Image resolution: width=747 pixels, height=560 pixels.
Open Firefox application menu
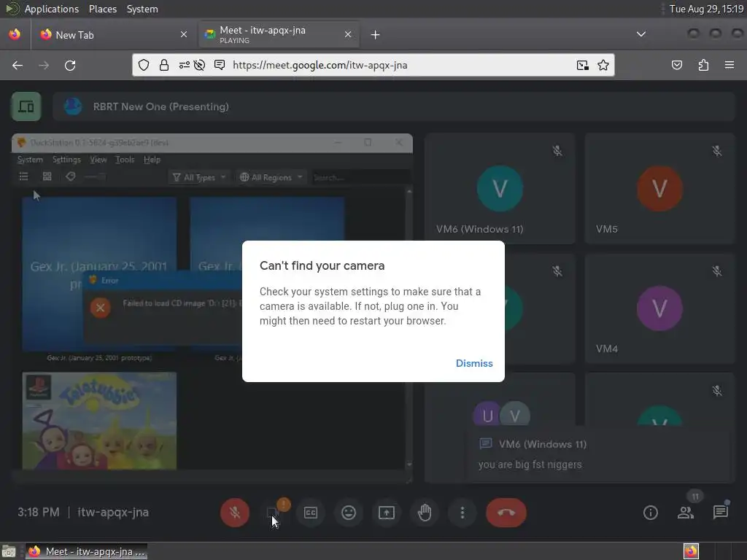[729, 65]
